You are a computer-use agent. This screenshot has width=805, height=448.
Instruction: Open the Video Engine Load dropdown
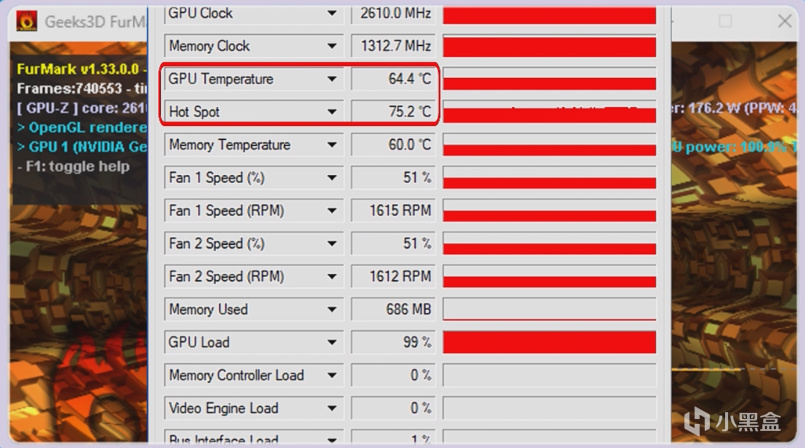click(332, 408)
